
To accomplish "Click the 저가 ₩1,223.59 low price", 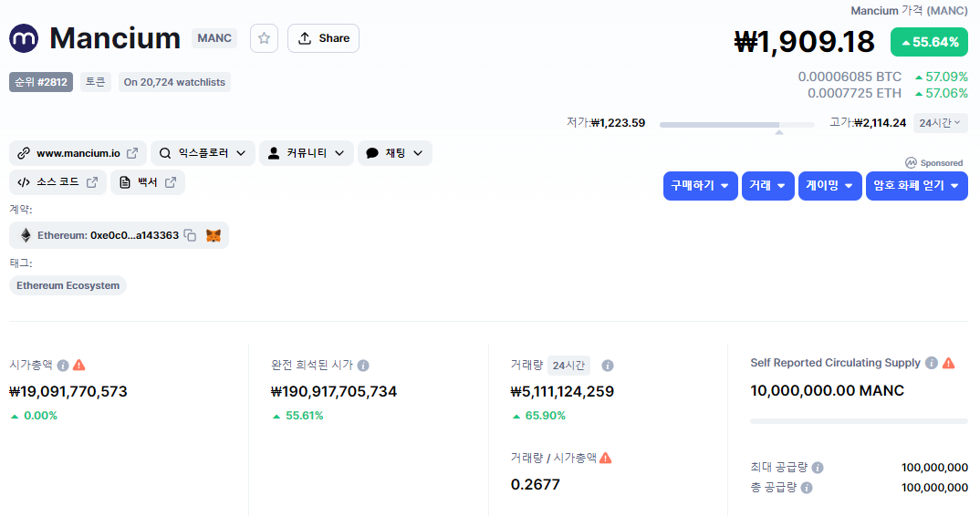I will (x=606, y=123).
